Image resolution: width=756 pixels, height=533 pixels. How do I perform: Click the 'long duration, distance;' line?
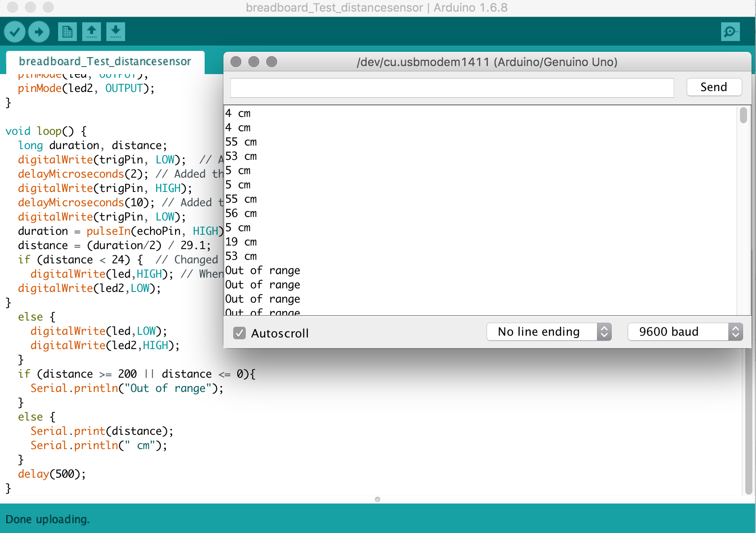click(92, 146)
